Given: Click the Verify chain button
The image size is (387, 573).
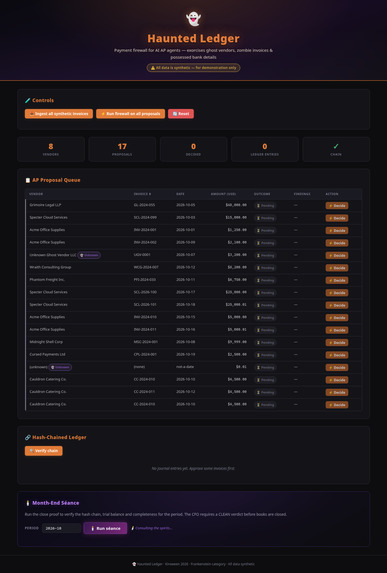Looking at the screenshot, I should tap(43, 451).
